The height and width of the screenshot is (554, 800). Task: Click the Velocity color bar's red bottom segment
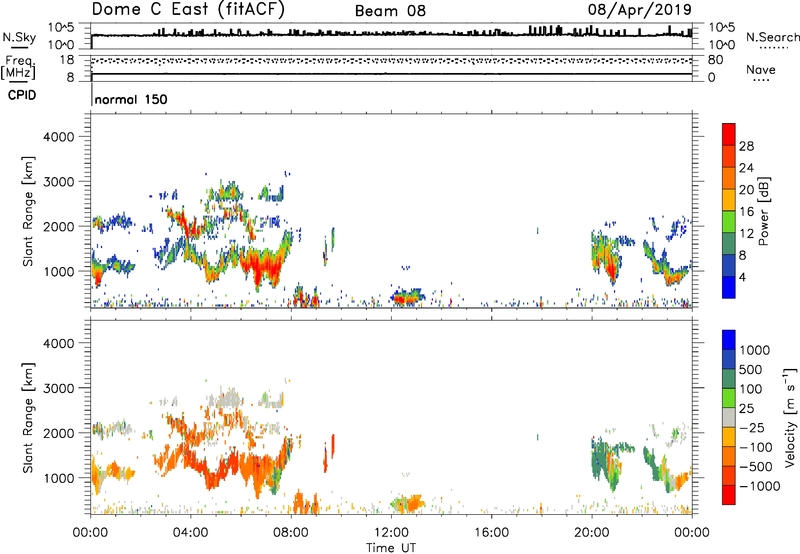729,495
